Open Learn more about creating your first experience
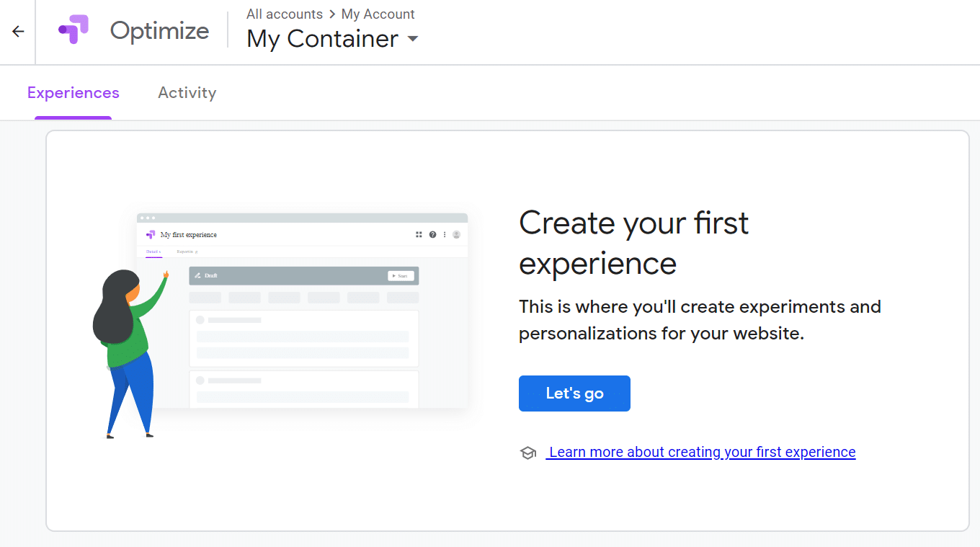Viewport: 980px width, 547px height. [701, 452]
